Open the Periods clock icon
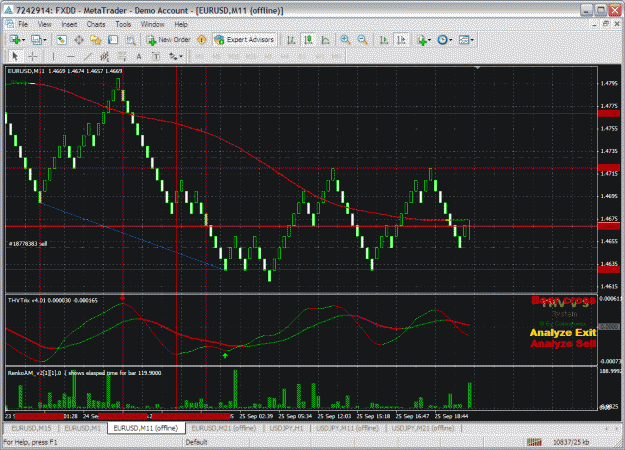Screen dimensions: 625x450 [442, 40]
